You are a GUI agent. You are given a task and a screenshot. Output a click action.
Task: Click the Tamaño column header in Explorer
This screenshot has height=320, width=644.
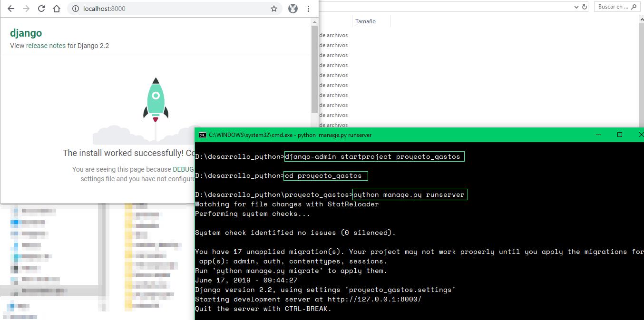[365, 21]
